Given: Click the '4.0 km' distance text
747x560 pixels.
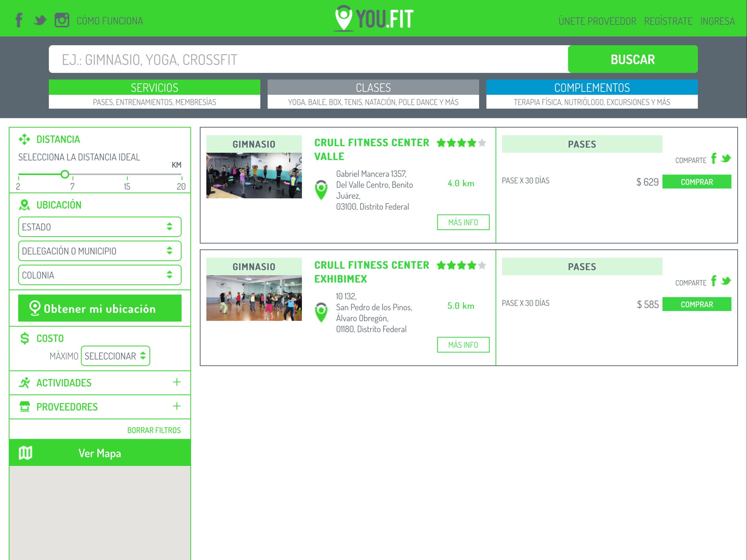Looking at the screenshot, I should pyautogui.click(x=461, y=183).
